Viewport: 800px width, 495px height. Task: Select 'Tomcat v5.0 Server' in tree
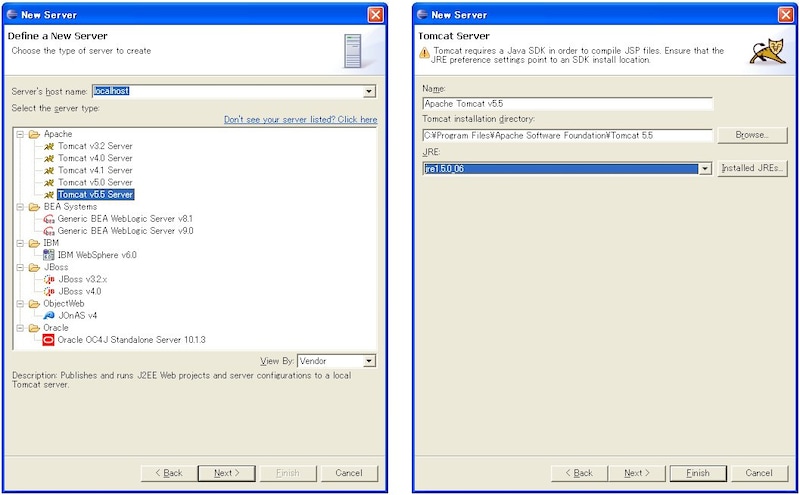pos(95,183)
